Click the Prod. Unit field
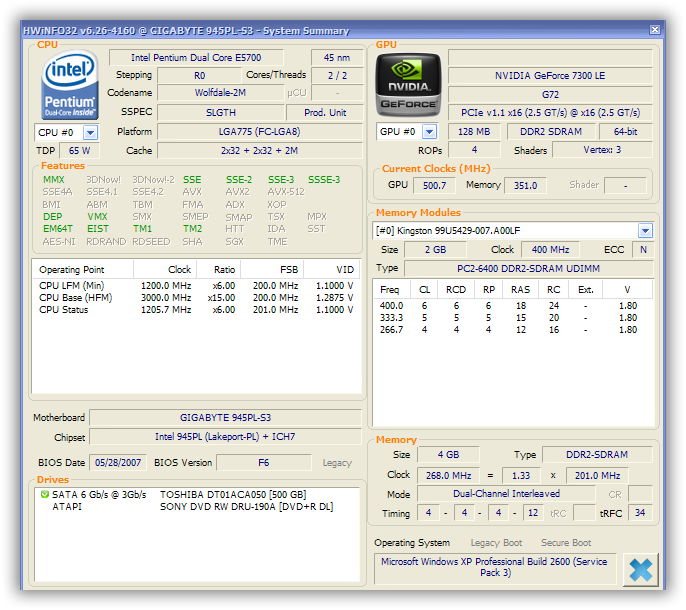Image resolution: width=686 pixels, height=610 pixels. click(x=325, y=112)
